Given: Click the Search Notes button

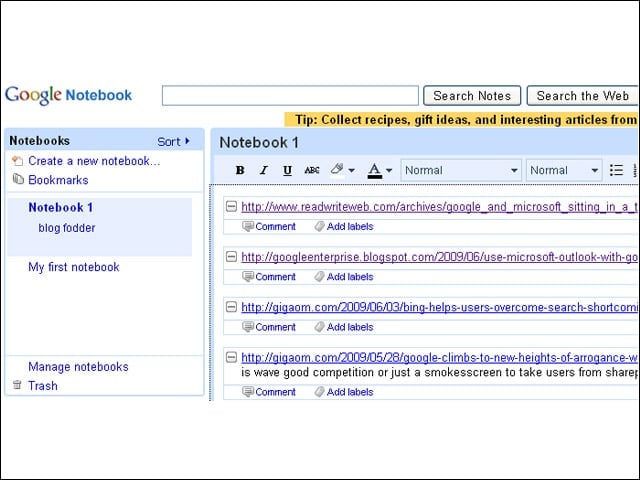Looking at the screenshot, I should click(472, 96).
